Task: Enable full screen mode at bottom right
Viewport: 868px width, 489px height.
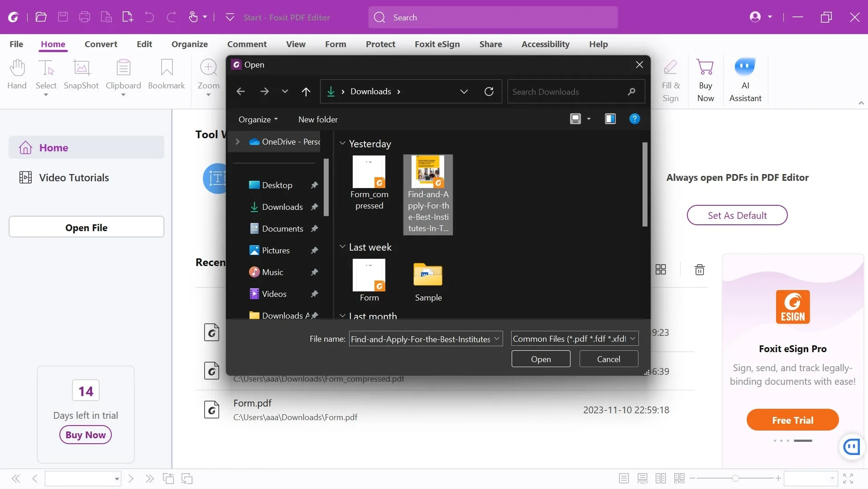Action: click(847, 479)
